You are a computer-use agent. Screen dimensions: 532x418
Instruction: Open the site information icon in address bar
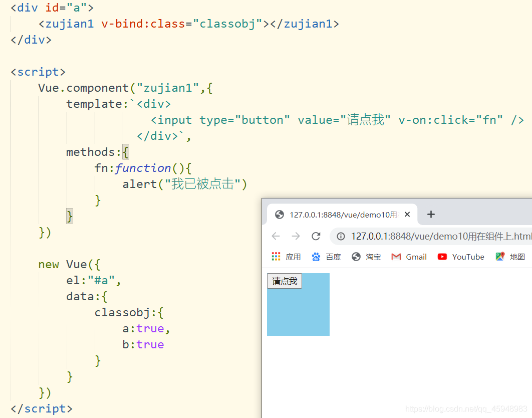pos(341,237)
